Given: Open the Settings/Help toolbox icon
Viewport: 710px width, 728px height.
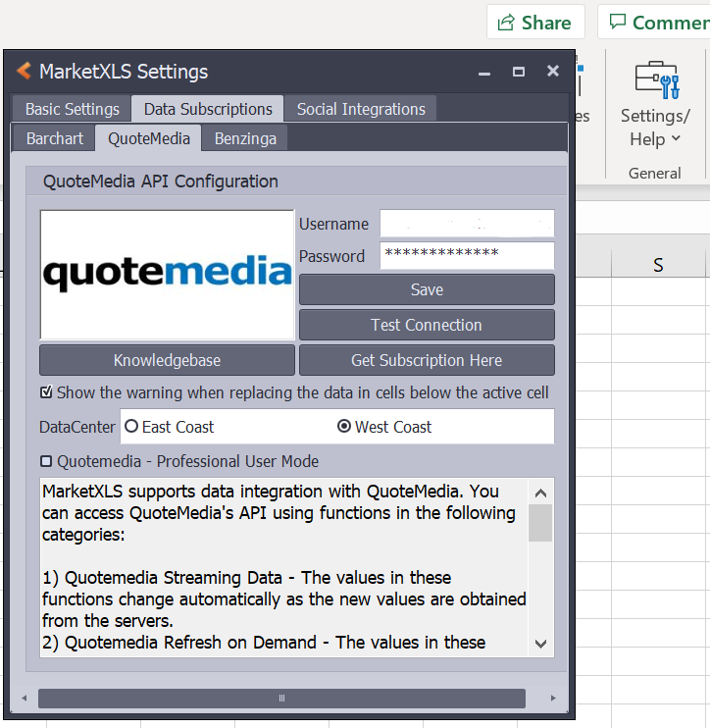Looking at the screenshot, I should click(657, 79).
